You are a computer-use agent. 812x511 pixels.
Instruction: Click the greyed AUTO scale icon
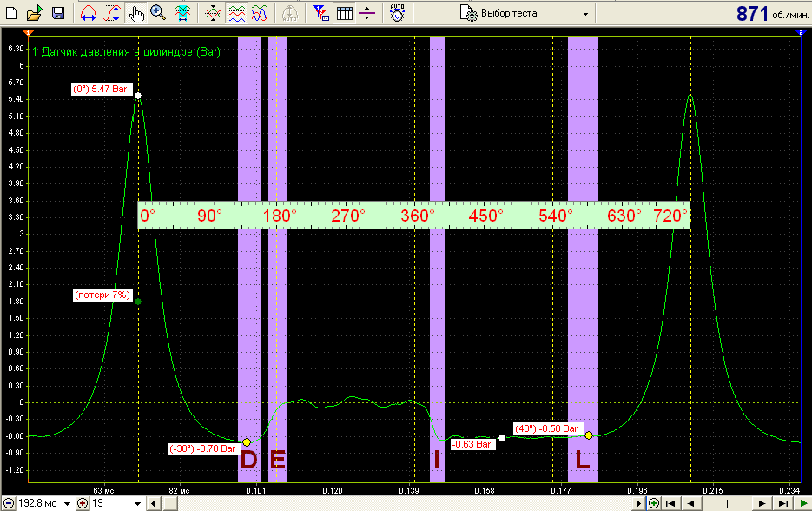pos(289,14)
